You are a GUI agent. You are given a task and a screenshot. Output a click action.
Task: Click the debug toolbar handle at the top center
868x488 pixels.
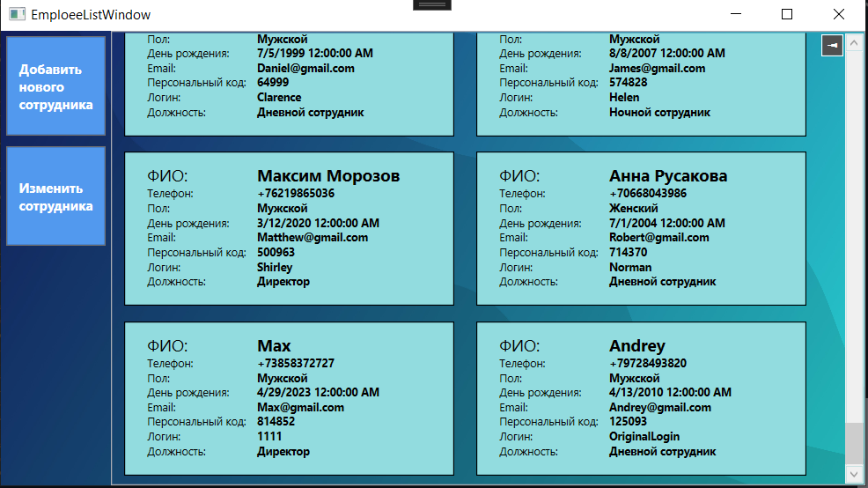click(x=432, y=5)
